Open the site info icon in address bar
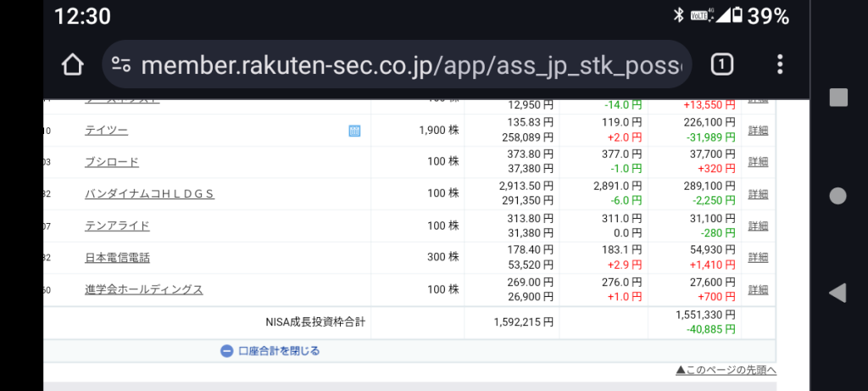This screenshot has height=391, width=868. pyautogui.click(x=120, y=64)
